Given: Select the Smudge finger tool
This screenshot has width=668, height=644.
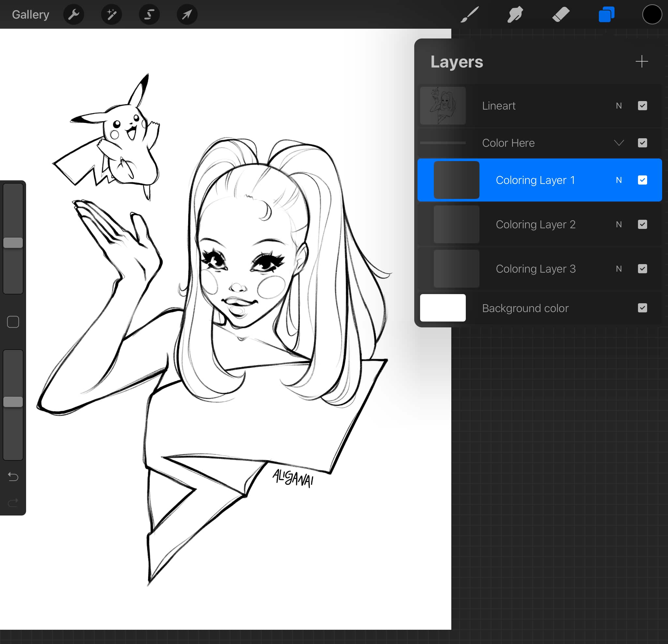Looking at the screenshot, I should [515, 14].
